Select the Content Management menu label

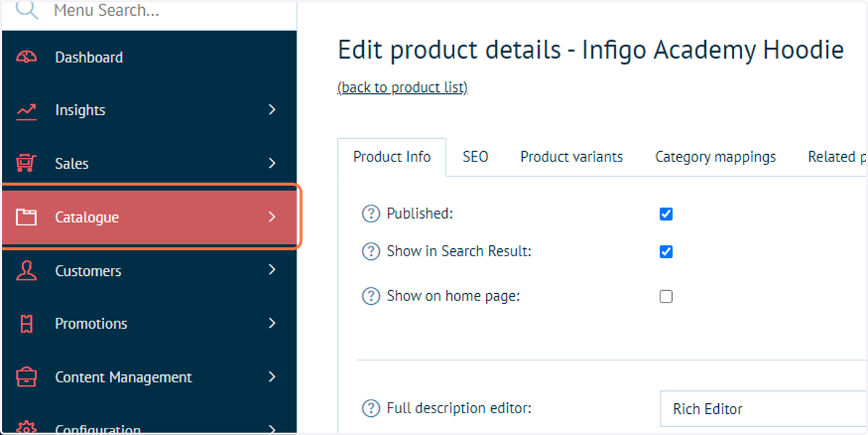click(x=124, y=377)
